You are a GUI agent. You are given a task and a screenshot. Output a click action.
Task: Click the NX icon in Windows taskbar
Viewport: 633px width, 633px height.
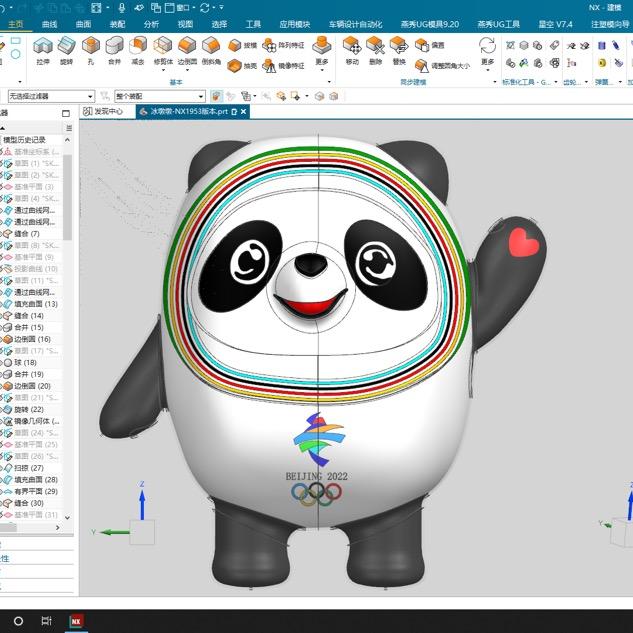[76, 621]
